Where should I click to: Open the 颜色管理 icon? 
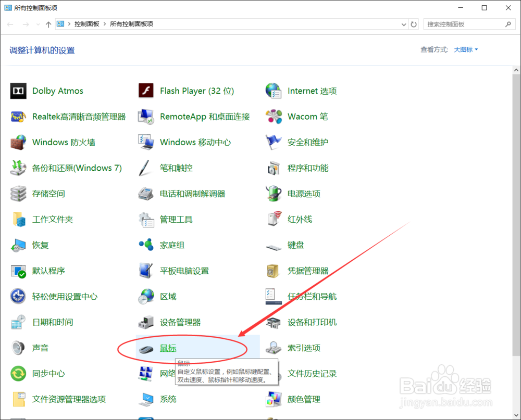click(274, 399)
